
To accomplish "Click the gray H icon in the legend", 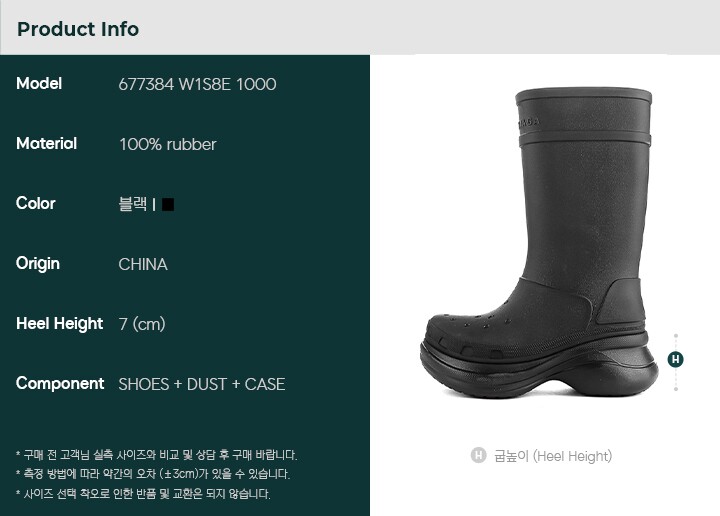I will 478,455.
